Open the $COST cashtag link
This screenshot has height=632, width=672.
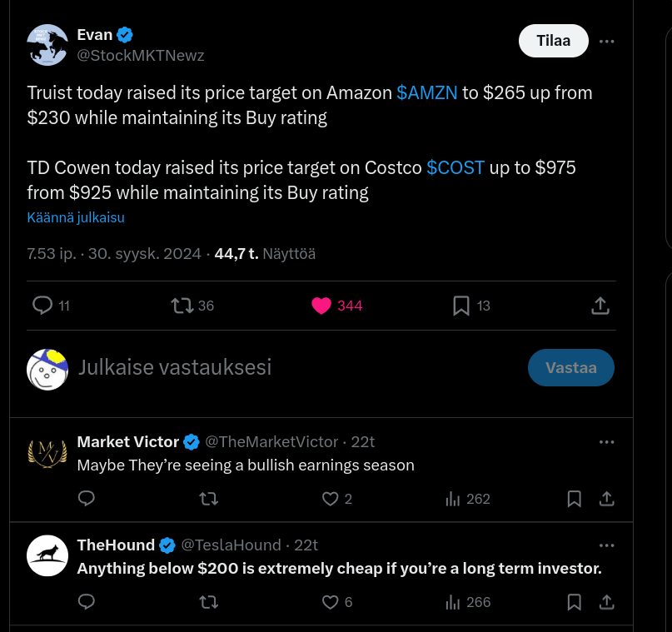coord(455,167)
